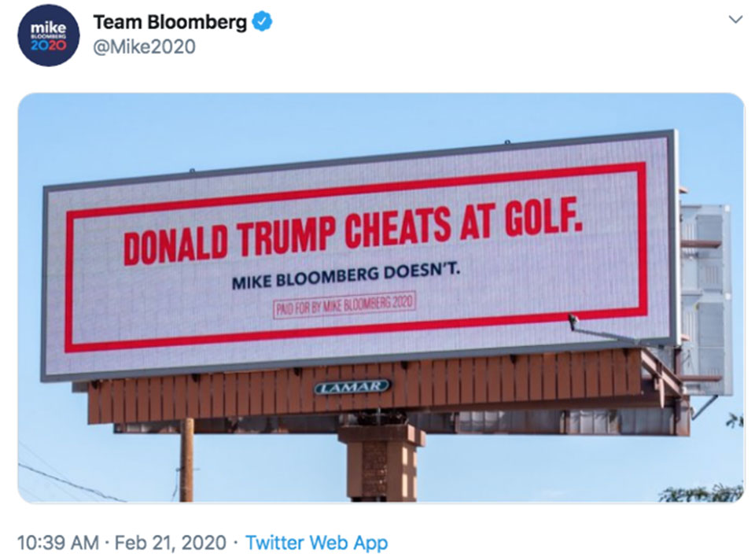This screenshot has height=560, width=755.
Task: Visit the @Mike2020 handle
Action: pyautogui.click(x=144, y=47)
